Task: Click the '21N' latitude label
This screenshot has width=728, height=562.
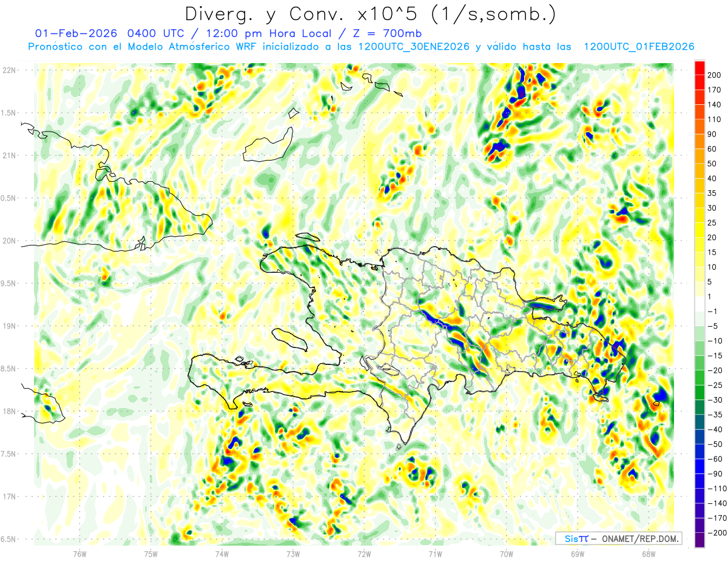Action: pyautogui.click(x=8, y=155)
